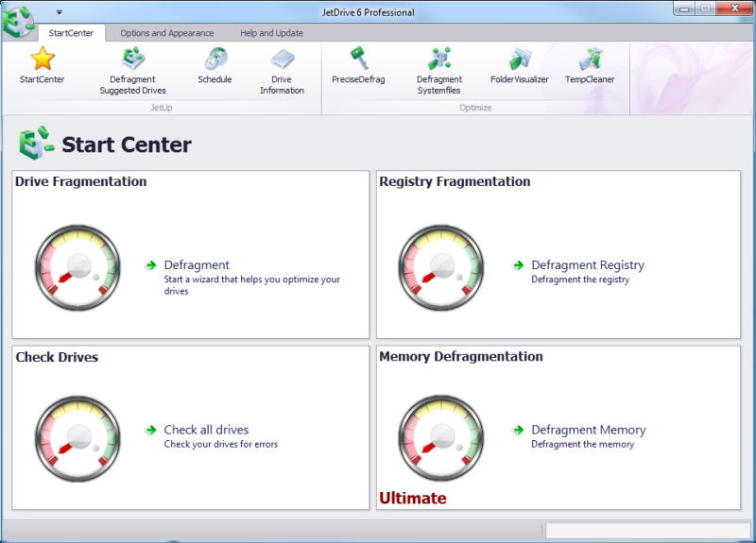This screenshot has height=543, width=756.
Task: Switch to Options and Appearance tab
Action: click(167, 33)
